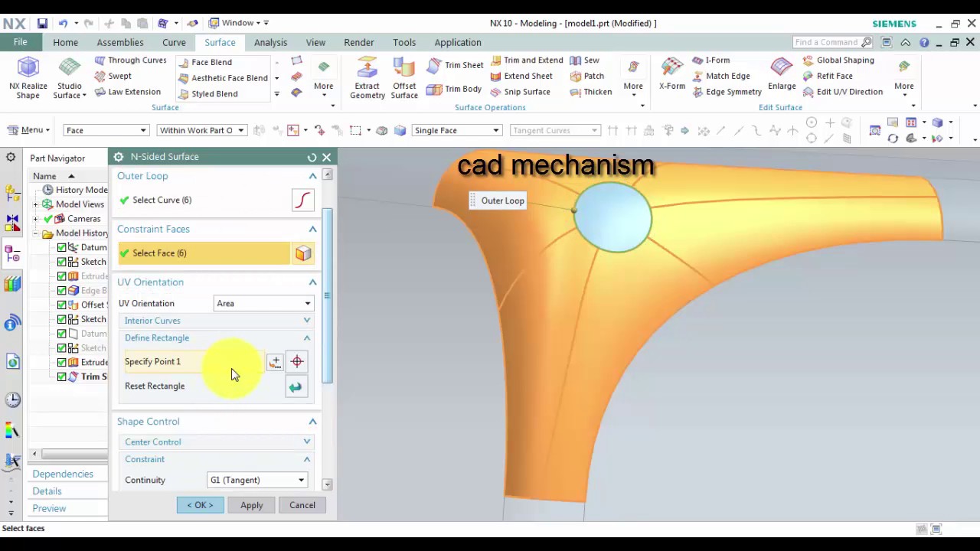Select the Thicken tool
The width and height of the screenshot is (980, 551).
tap(590, 92)
